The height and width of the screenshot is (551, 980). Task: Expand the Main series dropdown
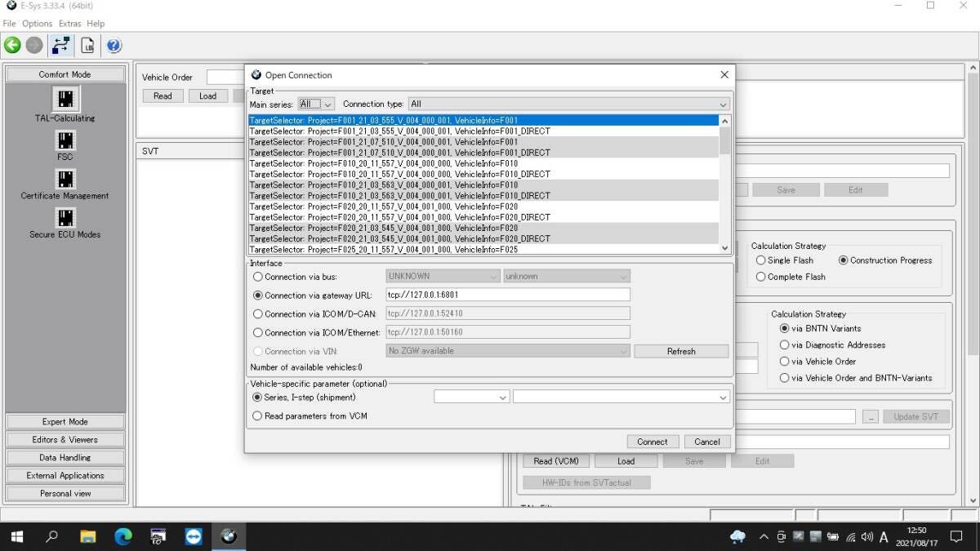(x=316, y=104)
